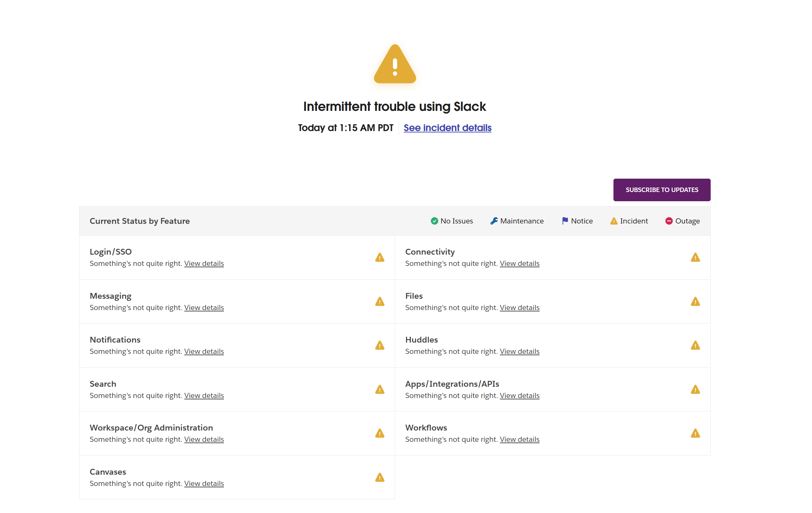Click the Incident icon next to Huddles
The width and height of the screenshot is (812, 513).
coord(696,345)
